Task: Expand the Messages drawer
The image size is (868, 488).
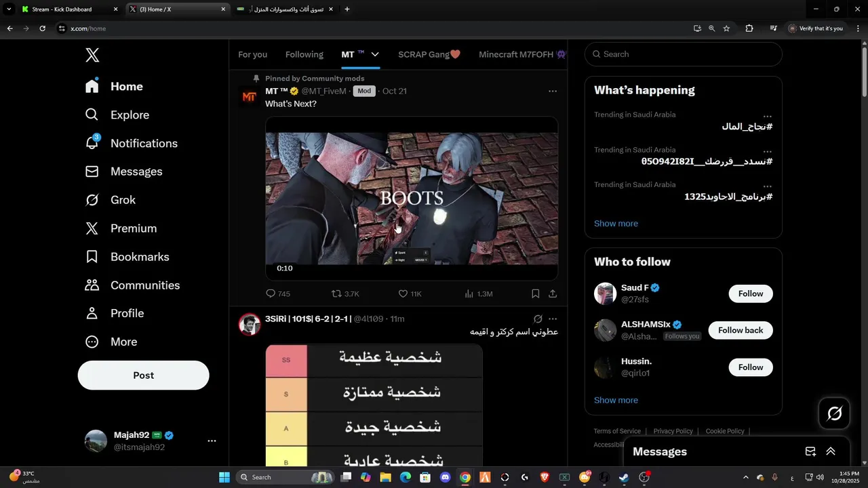Action: point(830,451)
